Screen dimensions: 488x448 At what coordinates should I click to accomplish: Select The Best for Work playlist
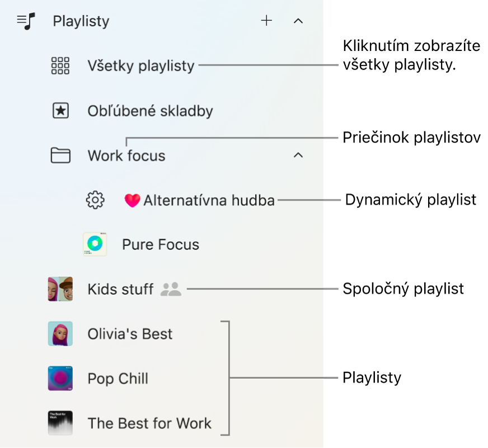tap(149, 423)
